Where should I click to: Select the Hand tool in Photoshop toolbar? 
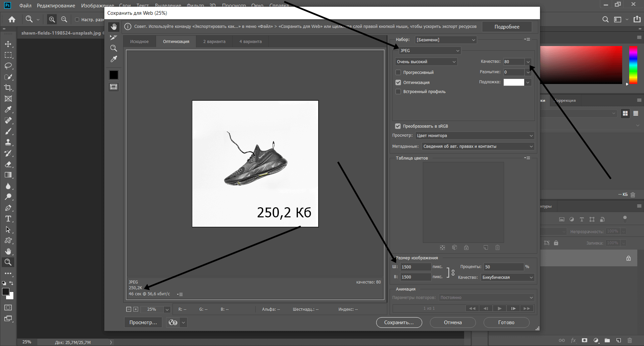click(8, 251)
